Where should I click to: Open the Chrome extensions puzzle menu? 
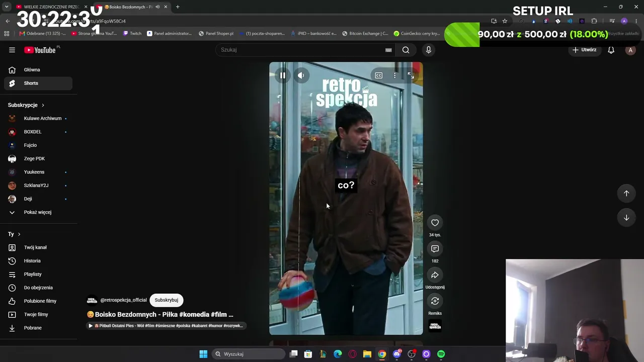coord(594,21)
